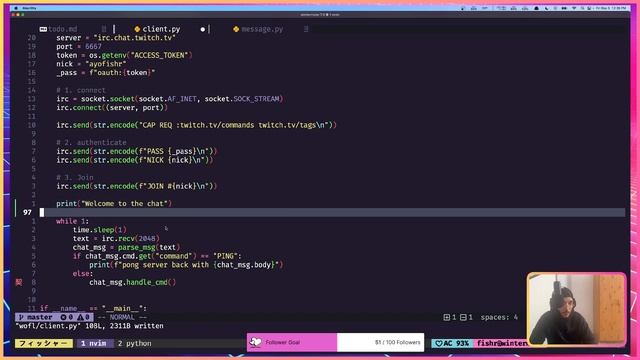The height and width of the screenshot is (360, 640).
Task: Click the os.getenv("ACCESS_TOKEN") token line
Action: point(124,55)
